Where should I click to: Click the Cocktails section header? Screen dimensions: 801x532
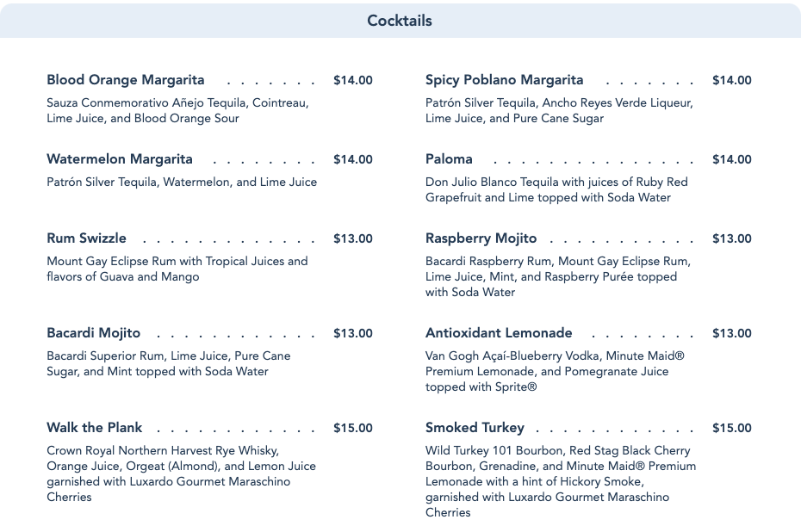(x=400, y=21)
